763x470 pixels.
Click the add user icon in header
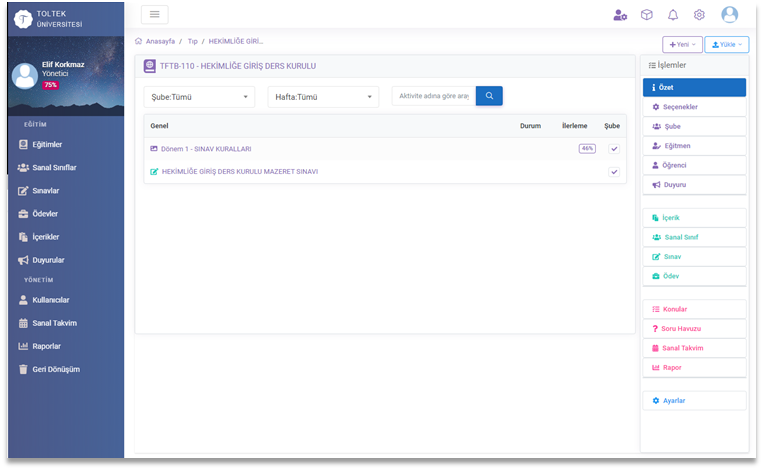pos(620,15)
